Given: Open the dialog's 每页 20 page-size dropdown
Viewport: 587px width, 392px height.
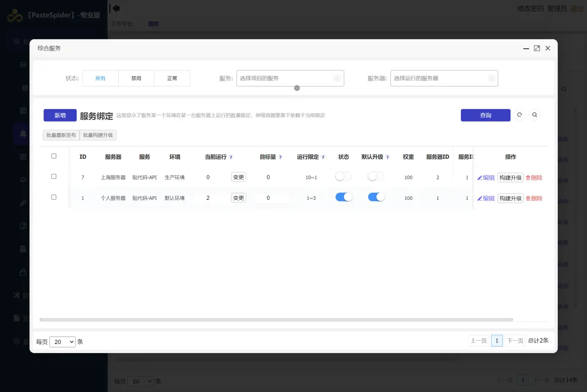Looking at the screenshot, I should tap(62, 342).
